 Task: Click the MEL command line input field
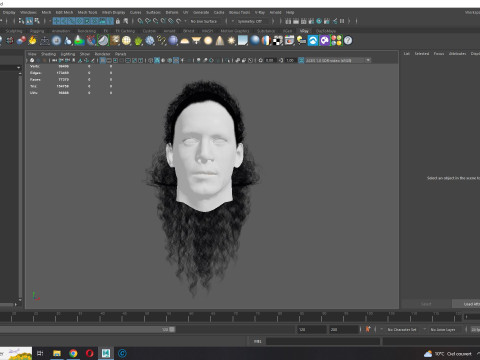coord(323,341)
